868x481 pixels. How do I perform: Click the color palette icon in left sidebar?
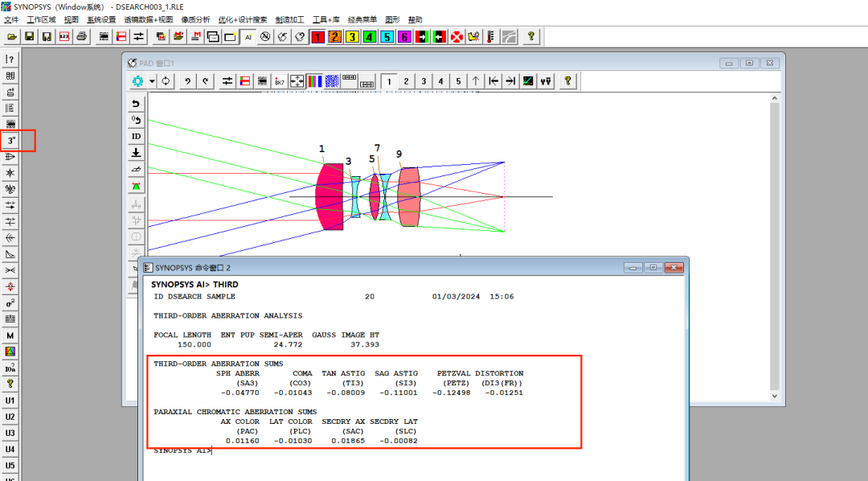click(x=10, y=351)
